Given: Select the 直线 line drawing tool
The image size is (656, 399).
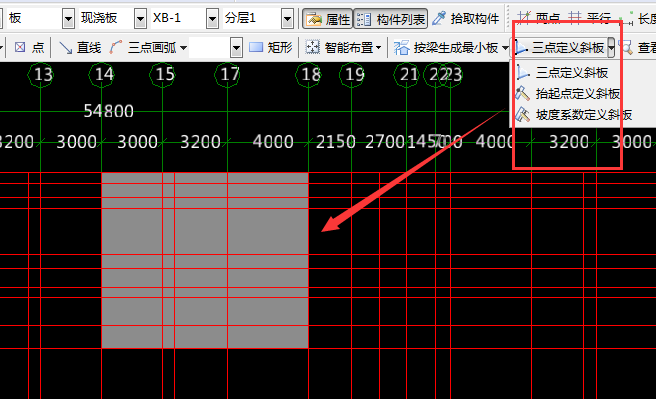Looking at the screenshot, I should pyautogui.click(x=80, y=48).
